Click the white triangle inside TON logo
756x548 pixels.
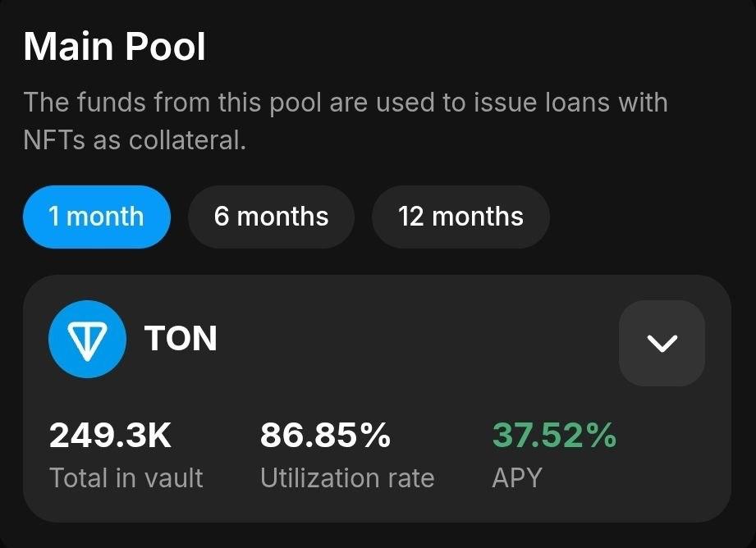point(87,341)
